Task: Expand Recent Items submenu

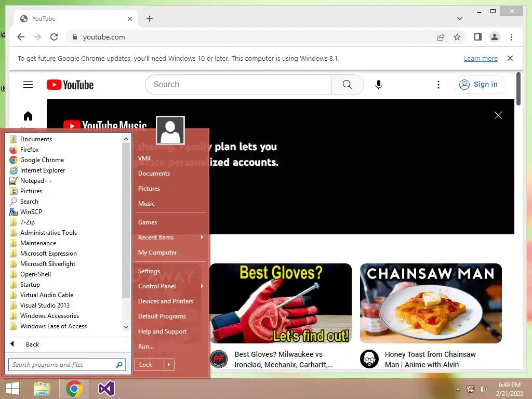Action: tap(170, 237)
